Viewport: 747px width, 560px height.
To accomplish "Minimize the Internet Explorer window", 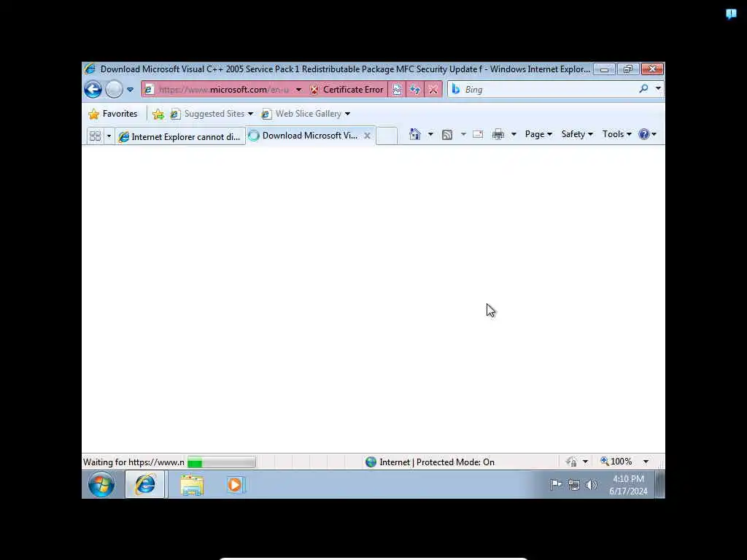I will [x=604, y=69].
